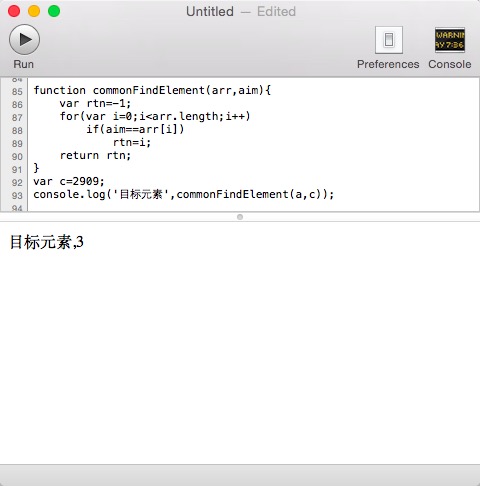Click the Console label text
480x486 pixels.
point(450,64)
